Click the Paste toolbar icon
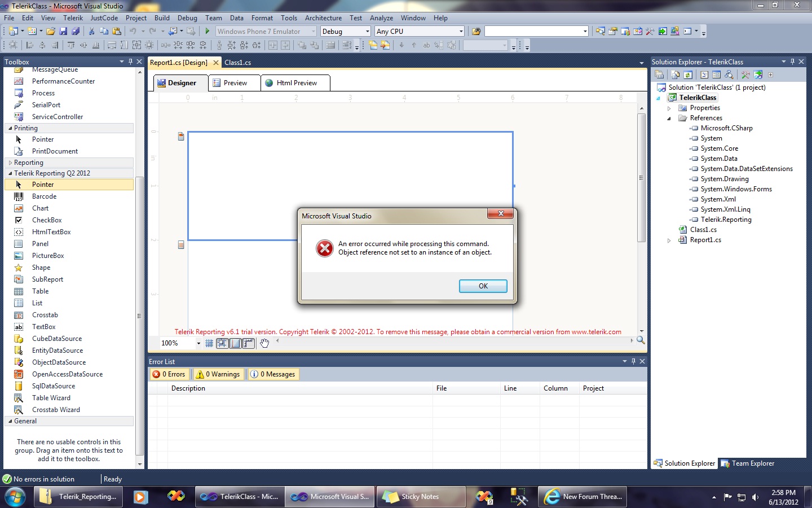 pos(117,32)
